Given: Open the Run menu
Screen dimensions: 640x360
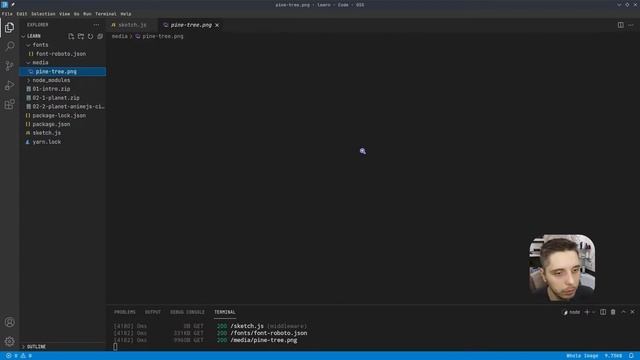Looking at the screenshot, I should (x=87, y=14).
